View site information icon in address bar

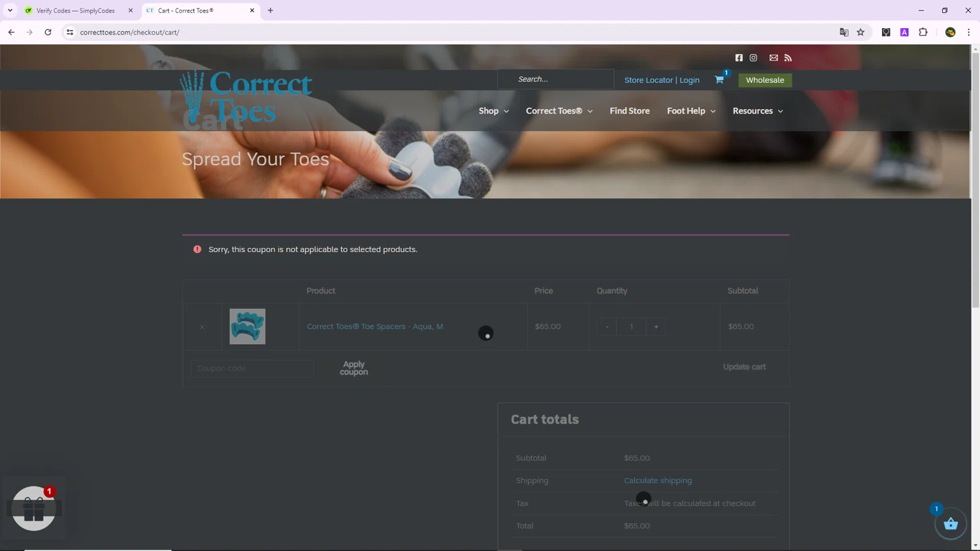tap(70, 32)
